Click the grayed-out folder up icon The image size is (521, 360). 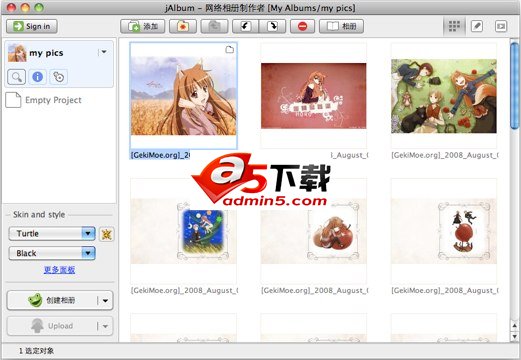pyautogui.click(x=214, y=26)
